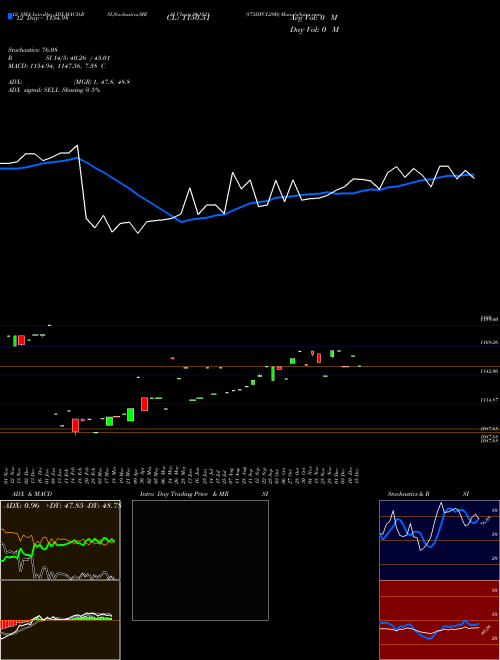Click the 1142.96 price axis label

click(489, 371)
